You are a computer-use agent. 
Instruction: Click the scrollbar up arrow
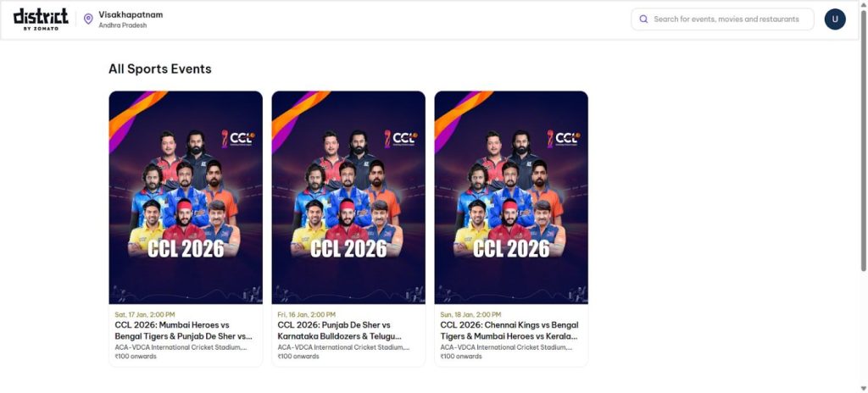pyautogui.click(x=863, y=5)
